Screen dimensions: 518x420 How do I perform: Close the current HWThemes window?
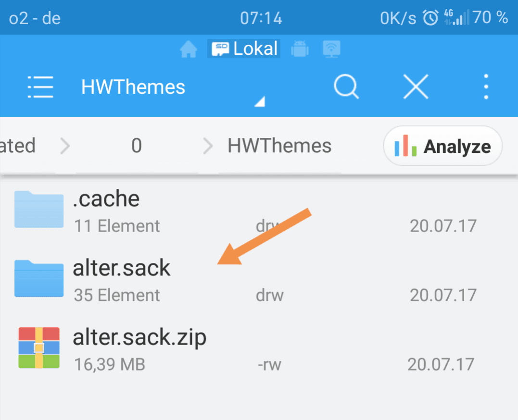tap(416, 86)
